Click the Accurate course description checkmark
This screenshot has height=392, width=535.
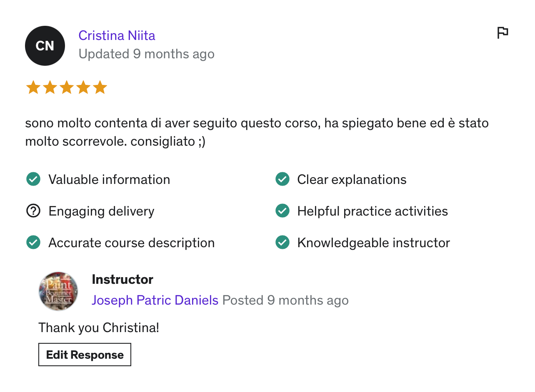pos(33,243)
